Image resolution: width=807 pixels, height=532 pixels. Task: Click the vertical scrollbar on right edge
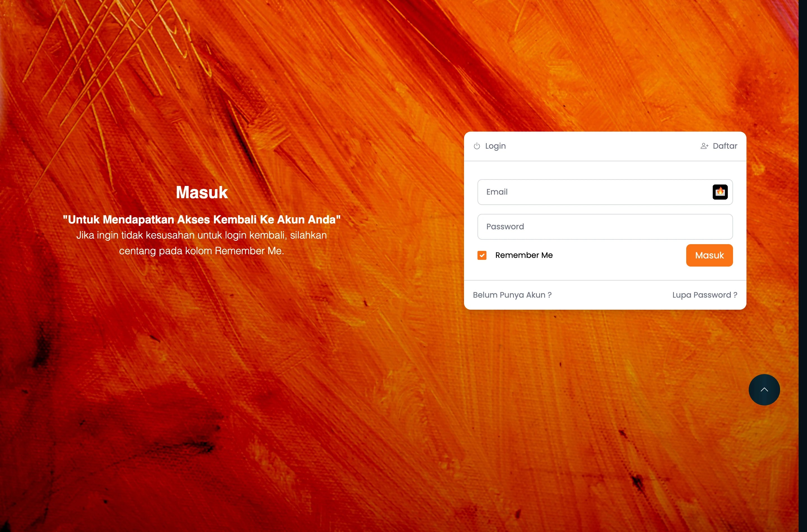pyautogui.click(x=803, y=266)
